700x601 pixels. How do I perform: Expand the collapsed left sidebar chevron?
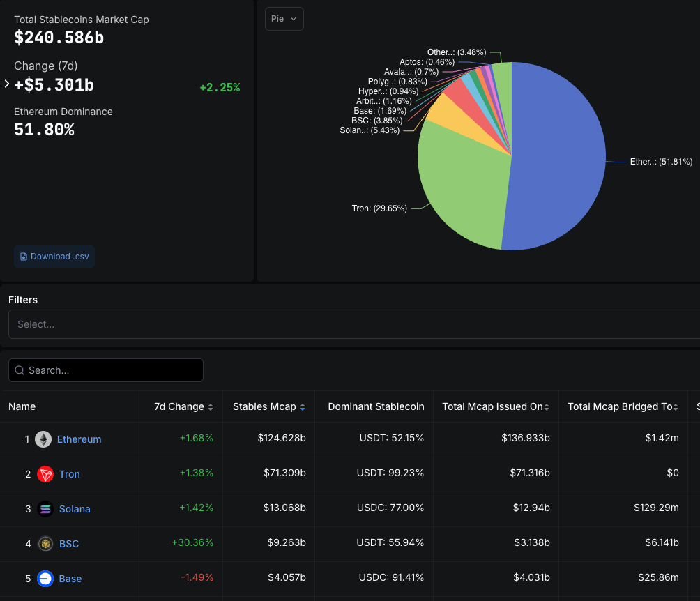point(6,84)
